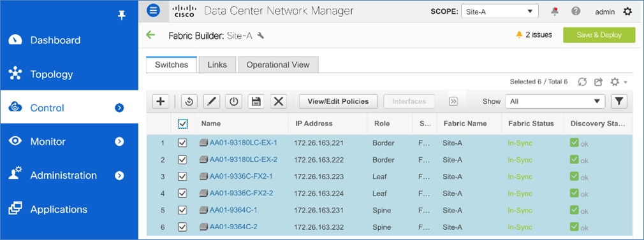Uncheck the AA01-93180LC-EX-1 row checkbox
Screen dimensions: 644x240
pos(182,143)
